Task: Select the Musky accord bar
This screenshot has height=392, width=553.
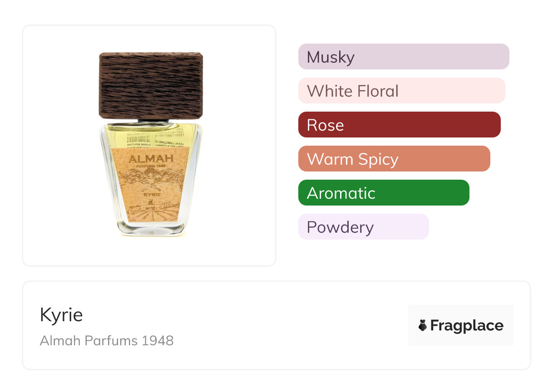Action: (x=403, y=57)
